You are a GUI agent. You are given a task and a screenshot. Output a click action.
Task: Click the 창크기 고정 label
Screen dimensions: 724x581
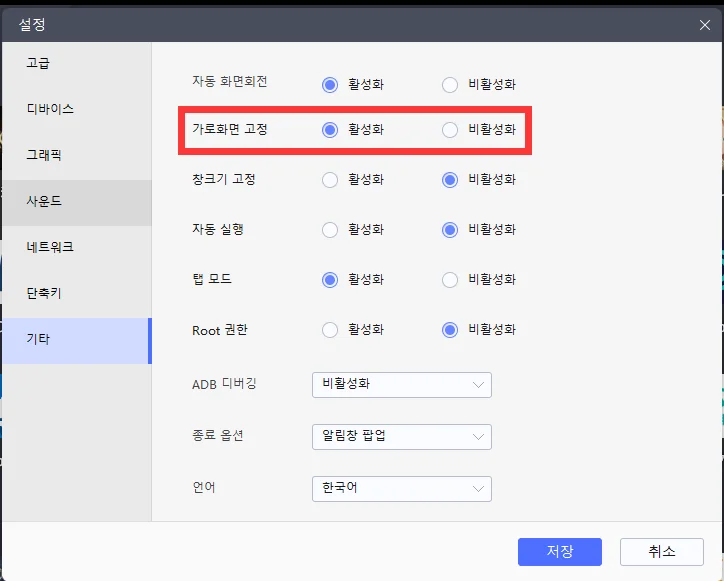coord(223,179)
